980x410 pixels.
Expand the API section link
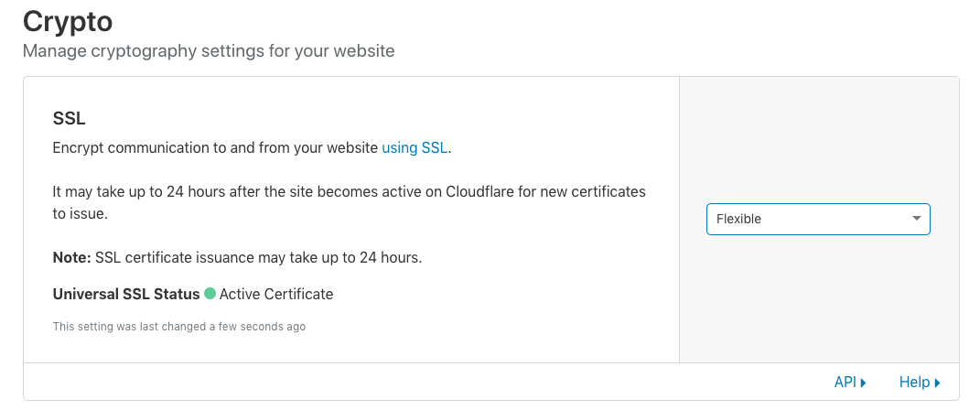click(x=850, y=383)
